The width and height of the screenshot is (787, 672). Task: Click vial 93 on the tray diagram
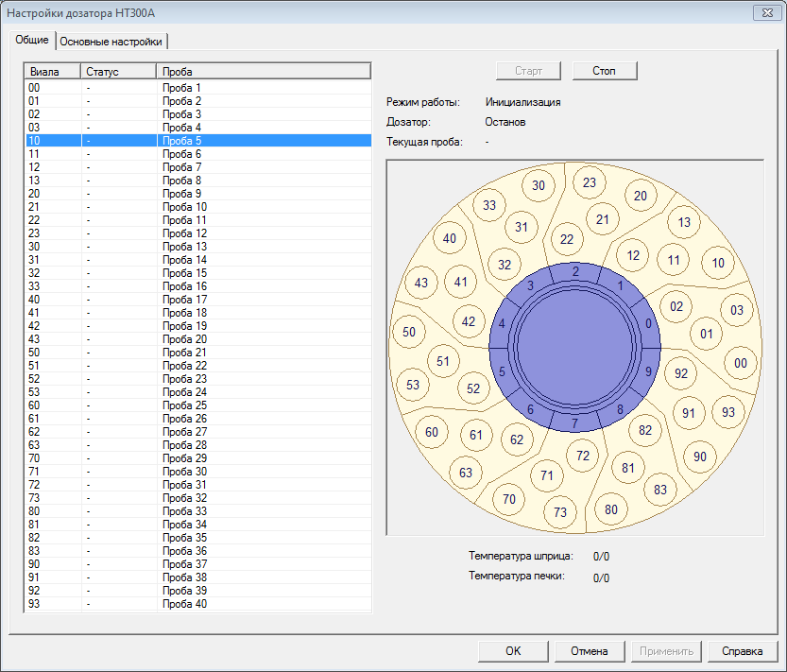point(727,412)
